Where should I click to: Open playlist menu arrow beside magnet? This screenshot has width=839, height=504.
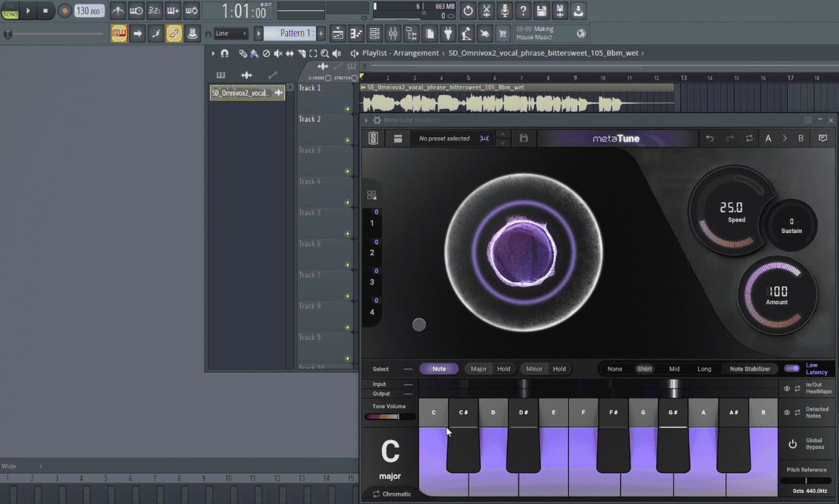tap(213, 53)
